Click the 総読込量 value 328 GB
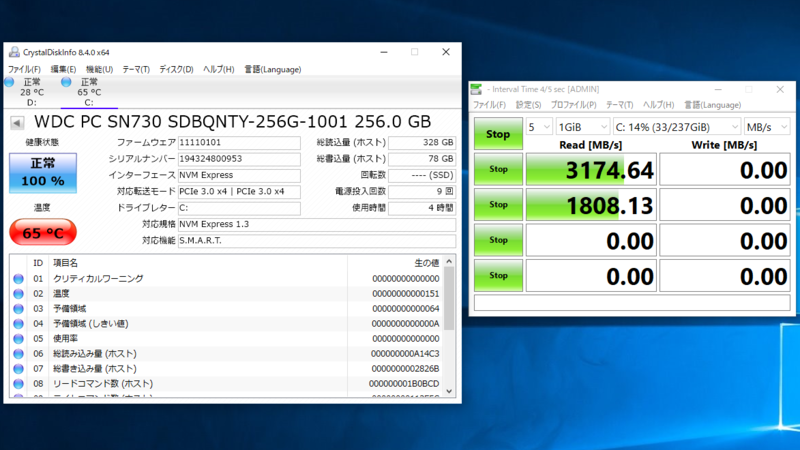 pyautogui.click(x=422, y=142)
